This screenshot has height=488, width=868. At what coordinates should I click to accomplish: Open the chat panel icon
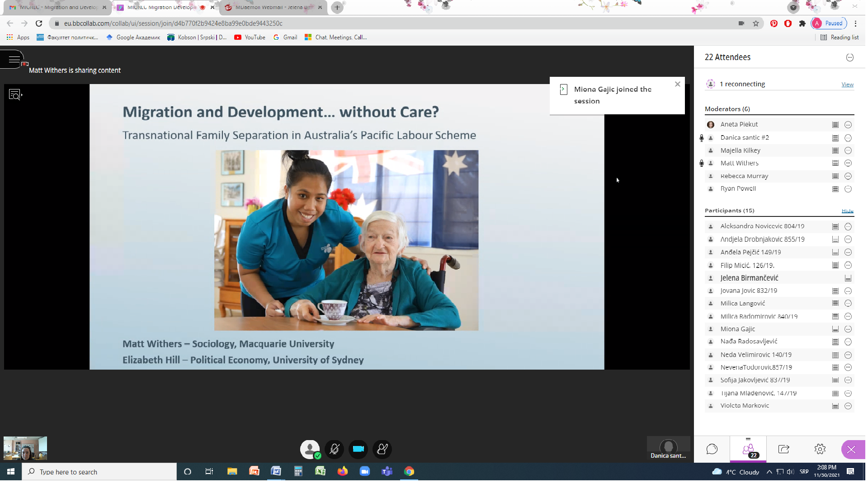(712, 449)
